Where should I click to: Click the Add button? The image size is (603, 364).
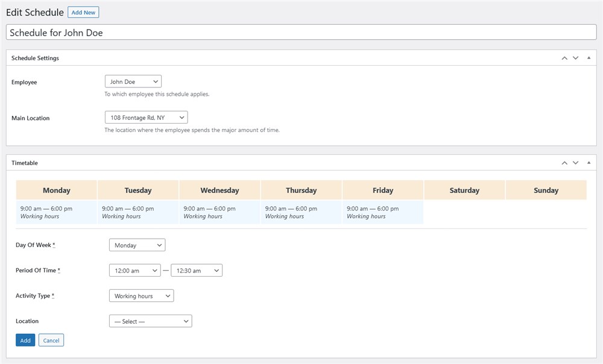pos(25,340)
